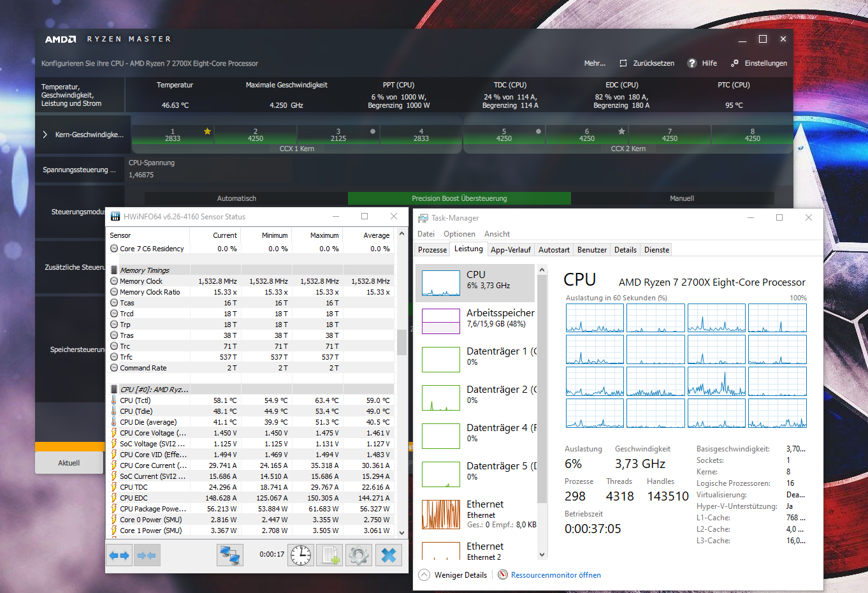Click the HWiNFO blue X close sensors icon
This screenshot has height=593, width=868.
point(389,555)
